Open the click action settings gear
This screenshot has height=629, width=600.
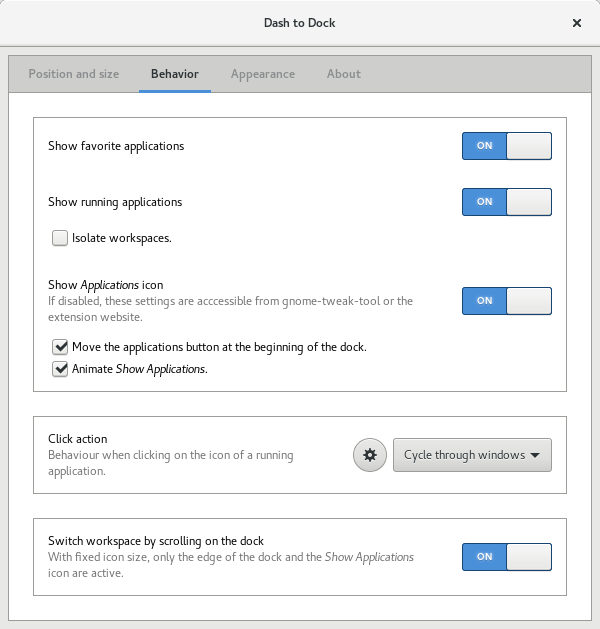370,455
